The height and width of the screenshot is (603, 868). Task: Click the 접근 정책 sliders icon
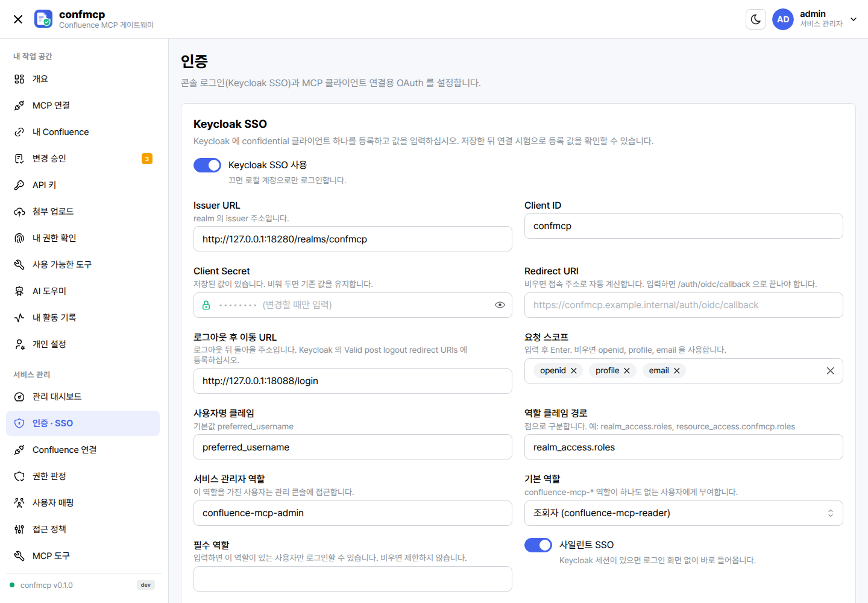coord(19,529)
